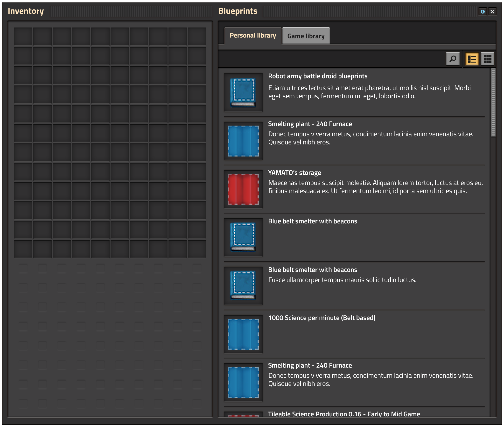Click the 1000 Science per minute (Belt based) title
The image size is (504, 427).
(322, 318)
